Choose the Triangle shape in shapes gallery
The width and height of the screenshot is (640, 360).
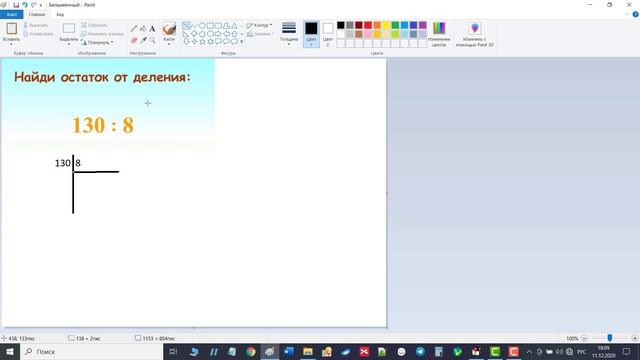[x=234, y=26]
